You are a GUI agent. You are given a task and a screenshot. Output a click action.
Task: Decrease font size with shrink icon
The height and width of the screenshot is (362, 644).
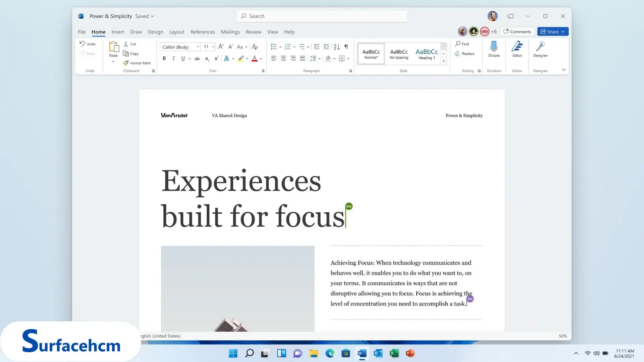pos(230,47)
